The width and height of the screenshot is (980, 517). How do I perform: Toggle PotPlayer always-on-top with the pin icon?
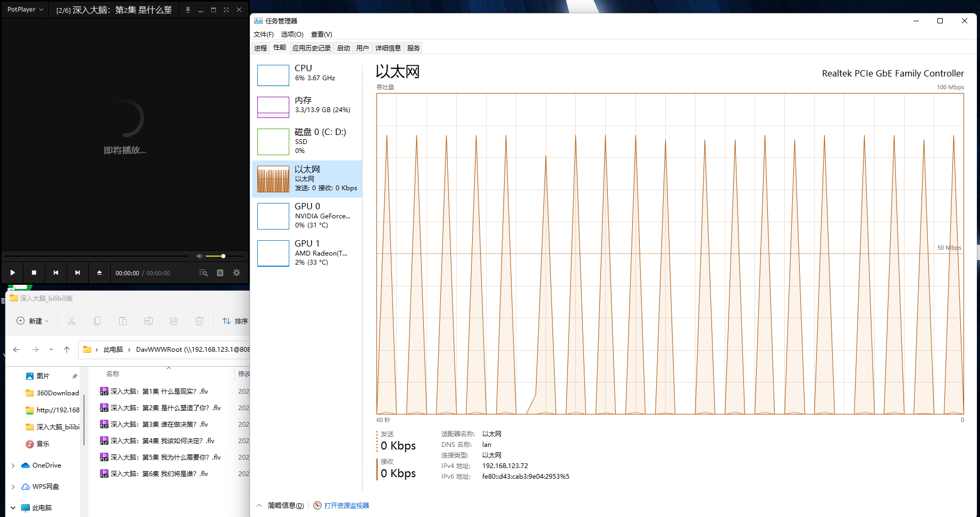coord(188,9)
